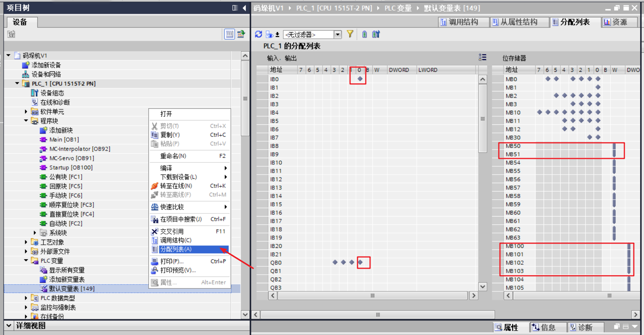
Task: Expand the 监控与强制表 folder
Action: pyautogui.click(x=26, y=308)
